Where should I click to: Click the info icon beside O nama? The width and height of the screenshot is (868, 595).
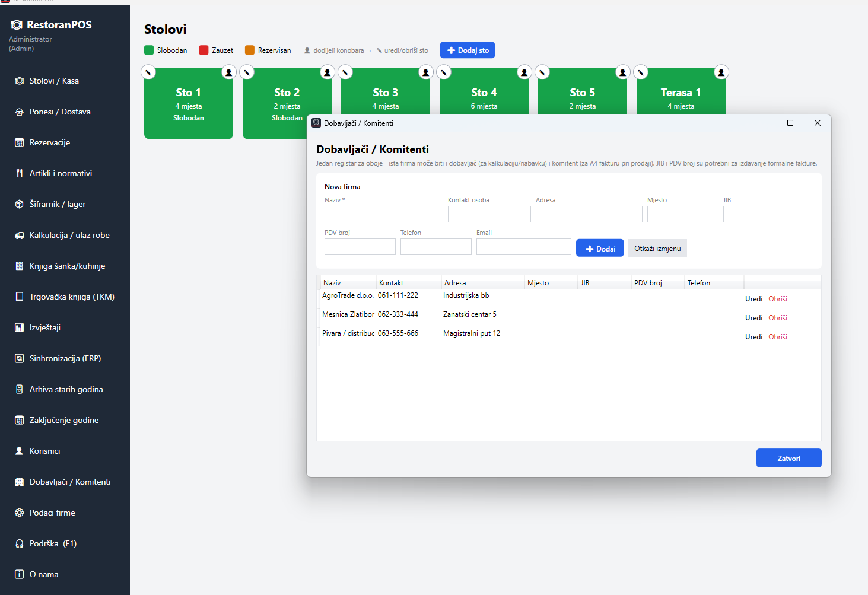tap(19, 574)
